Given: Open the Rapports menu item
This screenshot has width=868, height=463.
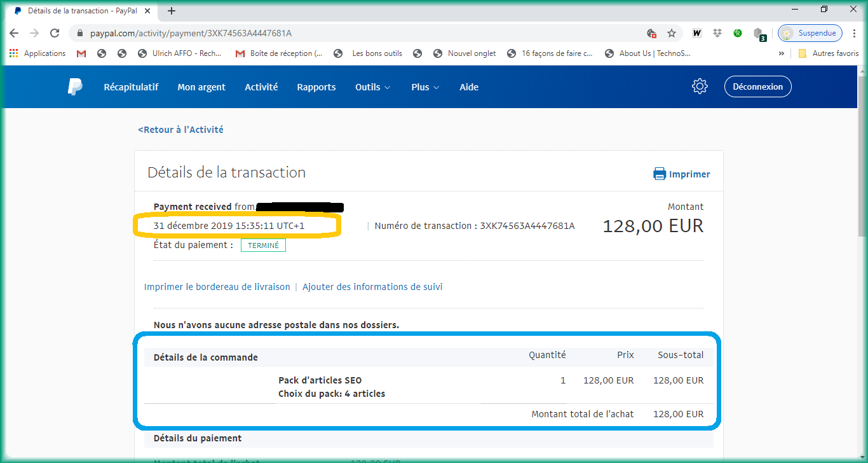Looking at the screenshot, I should pyautogui.click(x=316, y=87).
